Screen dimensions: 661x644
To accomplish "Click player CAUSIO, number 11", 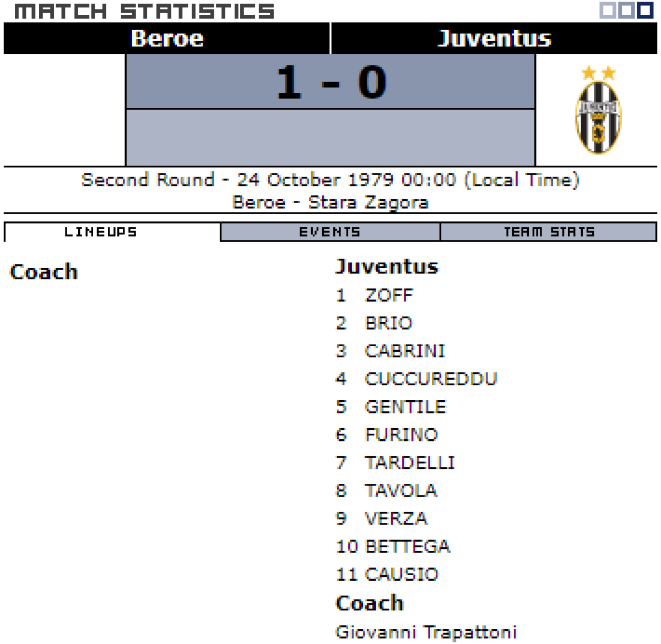I will pos(401,575).
